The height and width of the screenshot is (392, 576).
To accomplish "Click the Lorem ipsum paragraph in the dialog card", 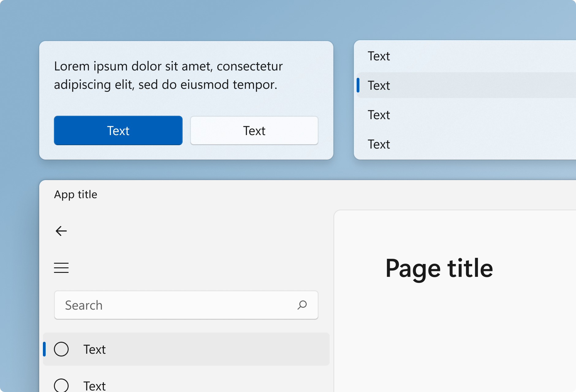I will [x=169, y=75].
